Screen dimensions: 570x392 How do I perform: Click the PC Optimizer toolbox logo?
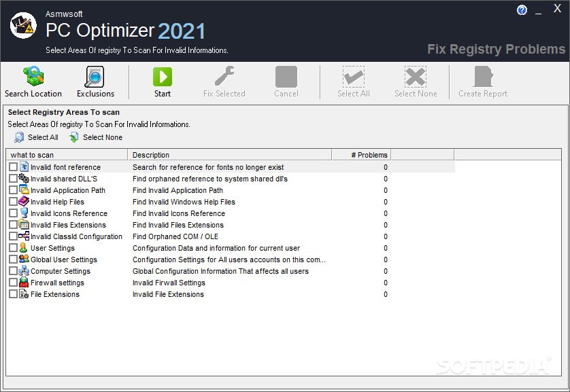pyautogui.click(x=23, y=25)
